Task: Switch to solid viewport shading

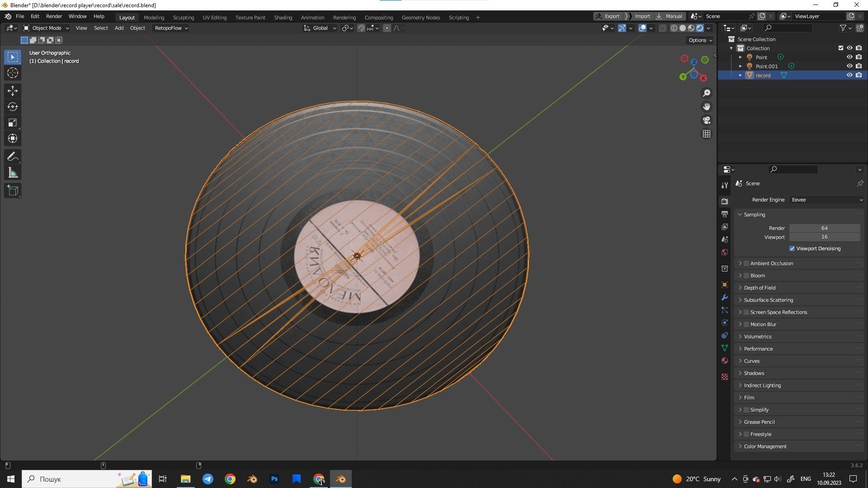Action: (x=683, y=28)
